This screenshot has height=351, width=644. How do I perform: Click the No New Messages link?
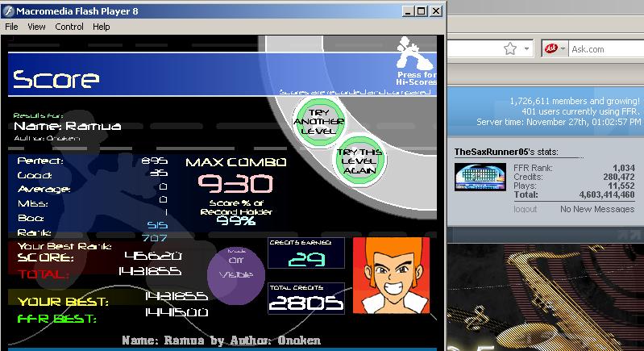[597, 209]
